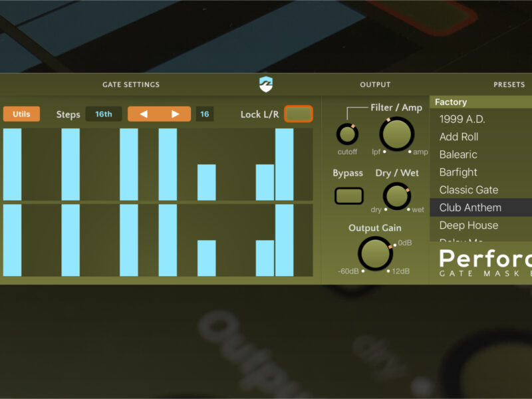The width and height of the screenshot is (532, 399).
Task: Click the Dry / Wet knob
Action: 397,196
